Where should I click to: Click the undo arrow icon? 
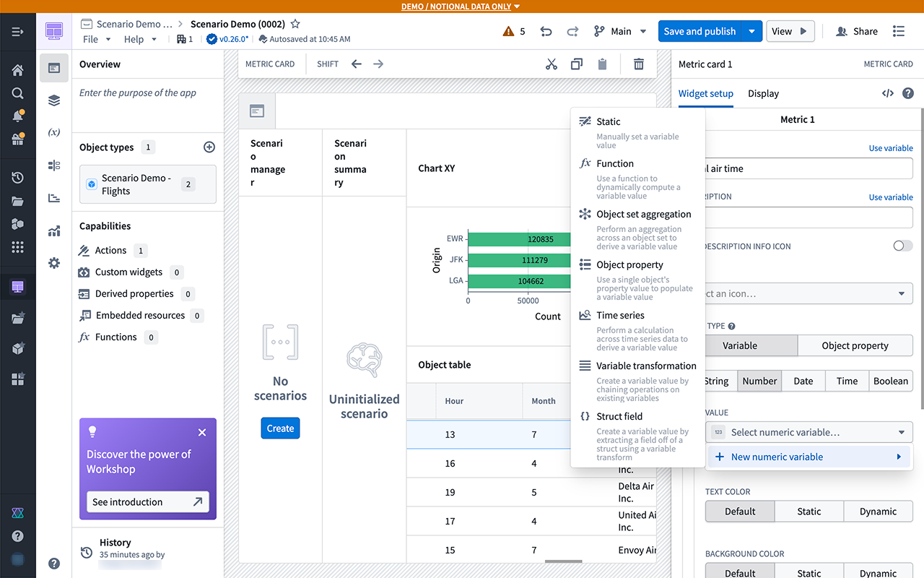pos(546,31)
